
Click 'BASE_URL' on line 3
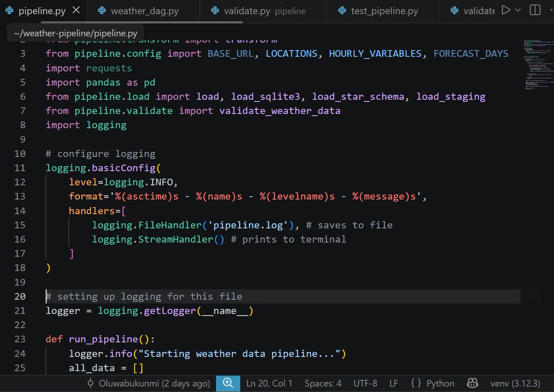coord(230,54)
